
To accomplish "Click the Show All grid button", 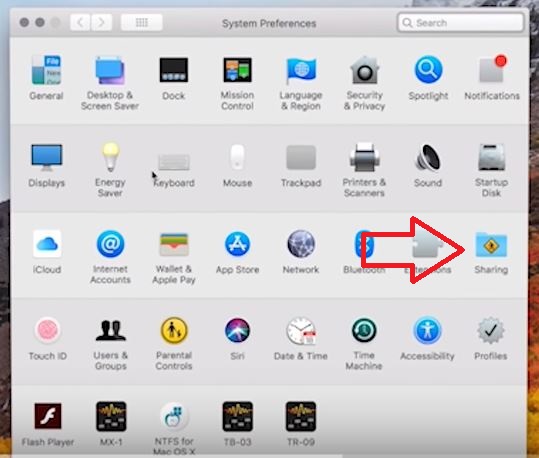I will point(142,23).
